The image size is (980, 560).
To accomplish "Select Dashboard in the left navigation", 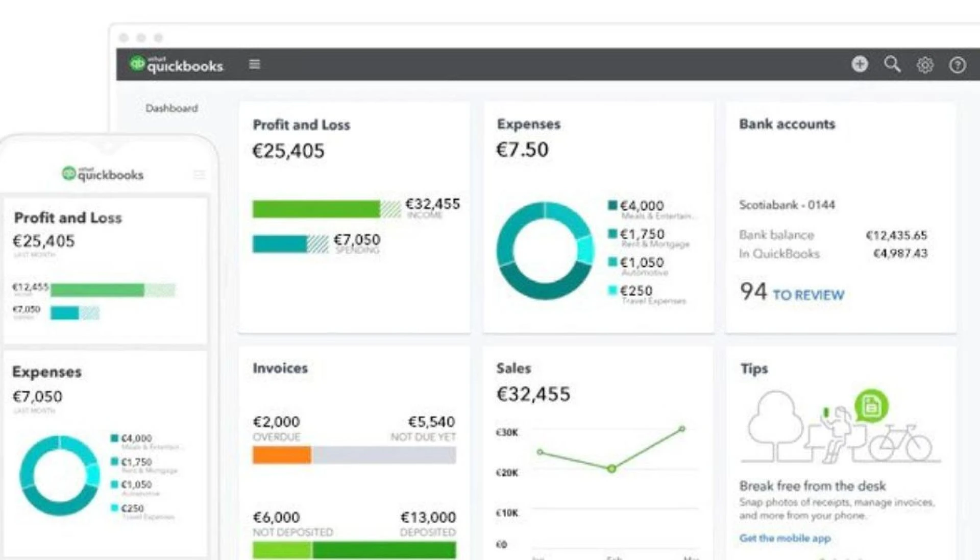I will click(171, 108).
